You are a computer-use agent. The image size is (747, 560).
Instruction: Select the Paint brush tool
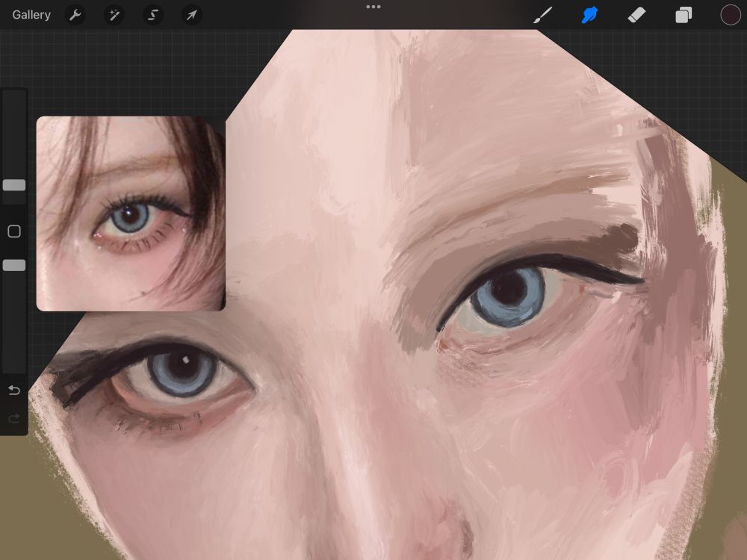[x=542, y=15]
